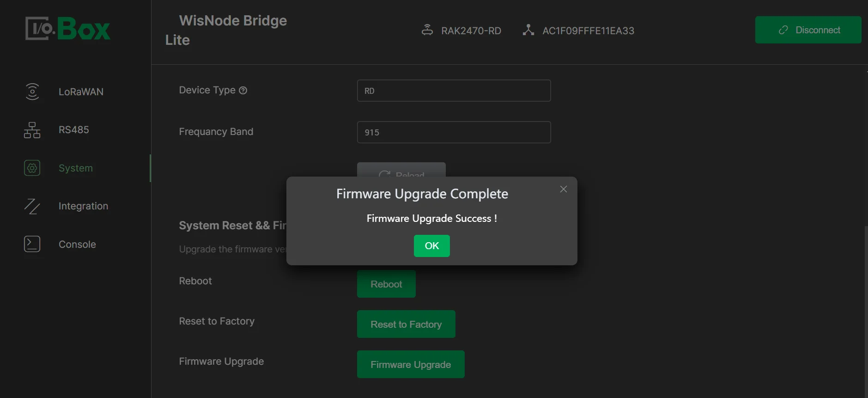Click the WisNode Bridge Lite title

(x=226, y=30)
